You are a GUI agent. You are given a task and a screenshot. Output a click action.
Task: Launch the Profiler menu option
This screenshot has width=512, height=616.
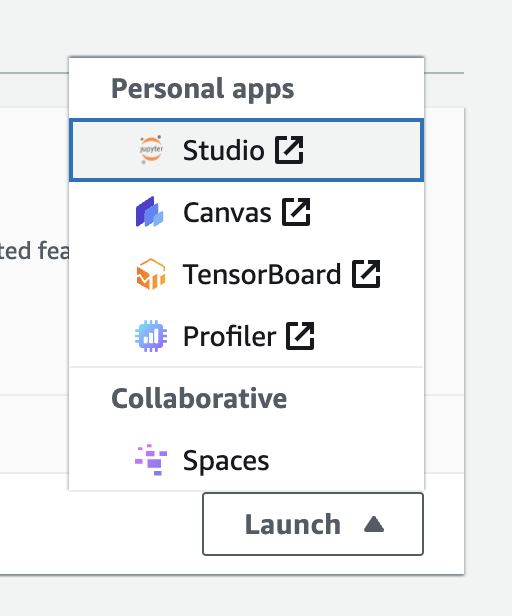point(246,336)
